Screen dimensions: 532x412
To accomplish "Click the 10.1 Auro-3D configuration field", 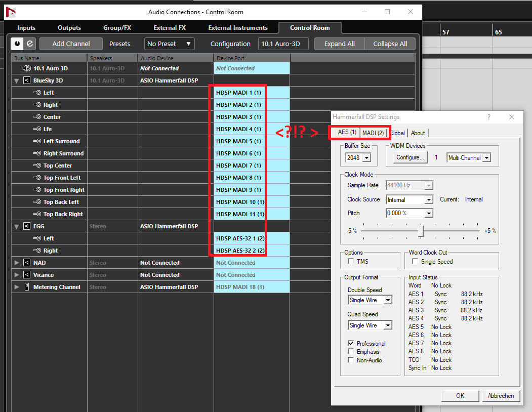I will click(x=283, y=44).
